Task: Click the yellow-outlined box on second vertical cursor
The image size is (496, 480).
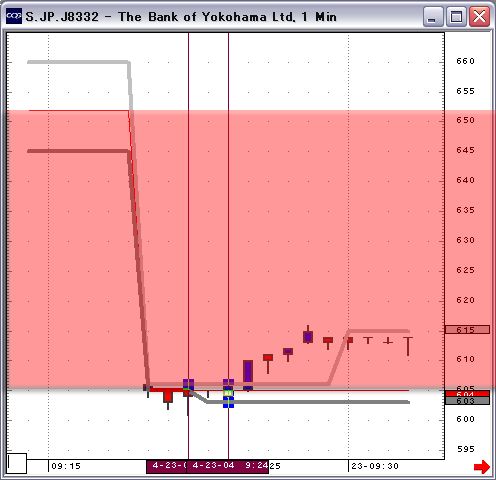Action: [x=228, y=393]
